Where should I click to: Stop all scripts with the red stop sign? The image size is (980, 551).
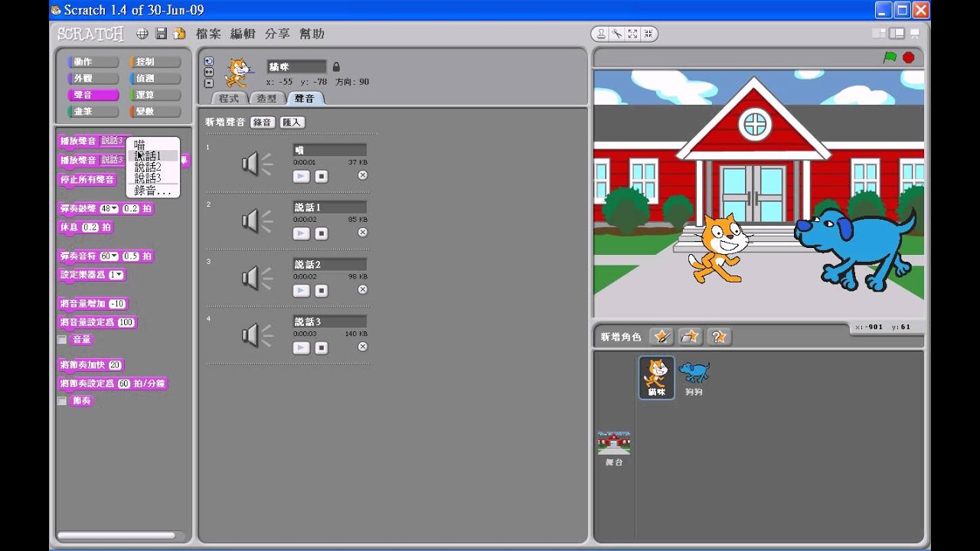coord(909,57)
